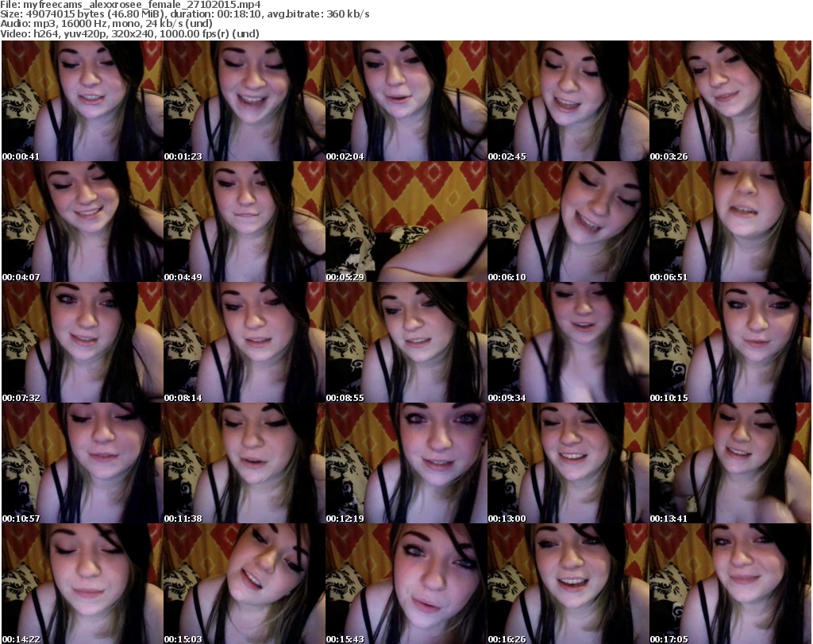Select the thumbnail stamped 00:03:26
Screen dimensions: 813x644
coord(730,101)
